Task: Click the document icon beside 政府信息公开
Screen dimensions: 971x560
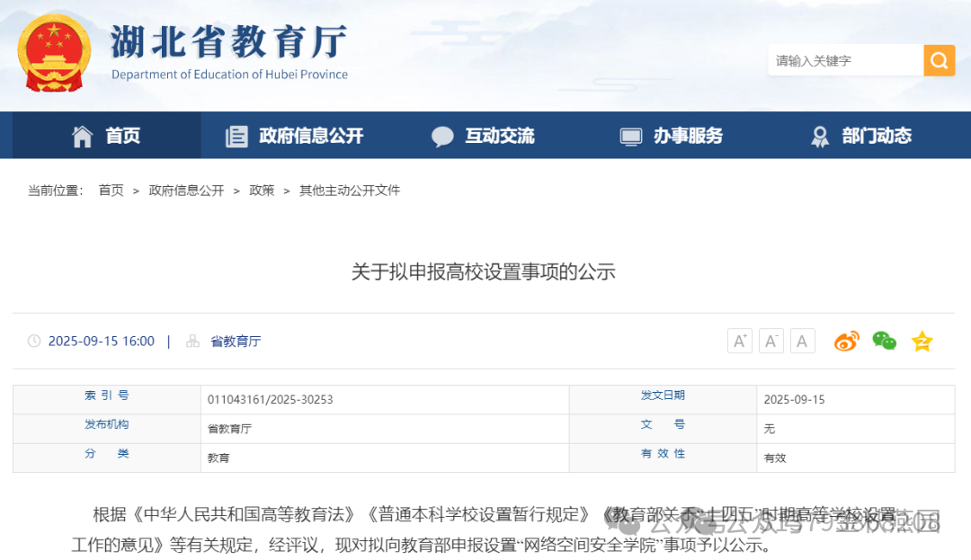Action: click(x=236, y=136)
